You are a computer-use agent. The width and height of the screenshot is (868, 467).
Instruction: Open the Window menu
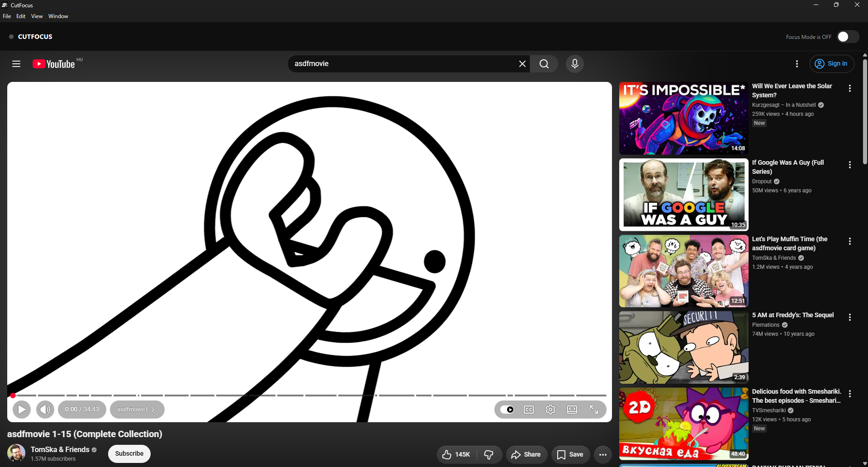click(x=58, y=16)
